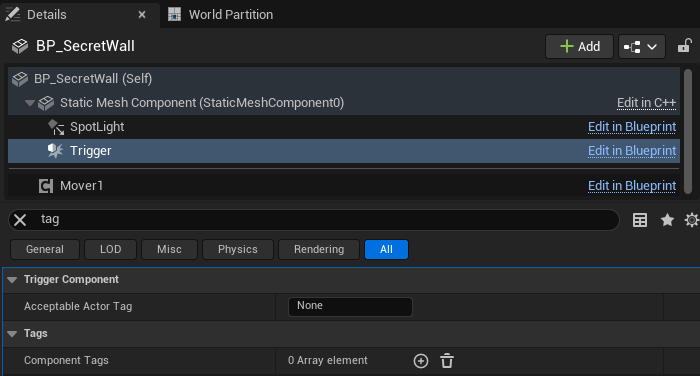The image size is (700, 376).
Task: Click the BP_SecretWall actor icon in header
Action: coord(20,46)
